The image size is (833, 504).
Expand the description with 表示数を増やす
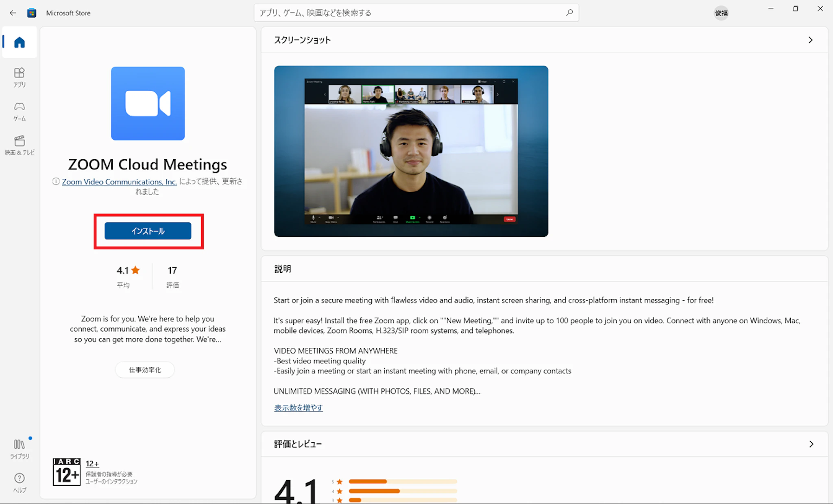tap(298, 408)
